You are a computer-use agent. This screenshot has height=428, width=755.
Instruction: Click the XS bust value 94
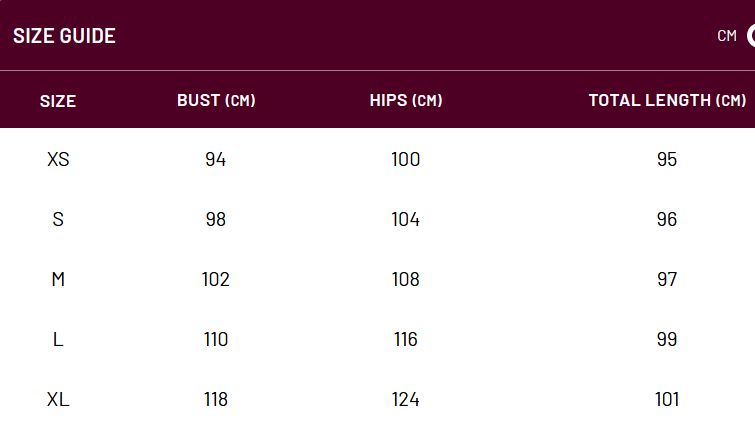click(216, 159)
